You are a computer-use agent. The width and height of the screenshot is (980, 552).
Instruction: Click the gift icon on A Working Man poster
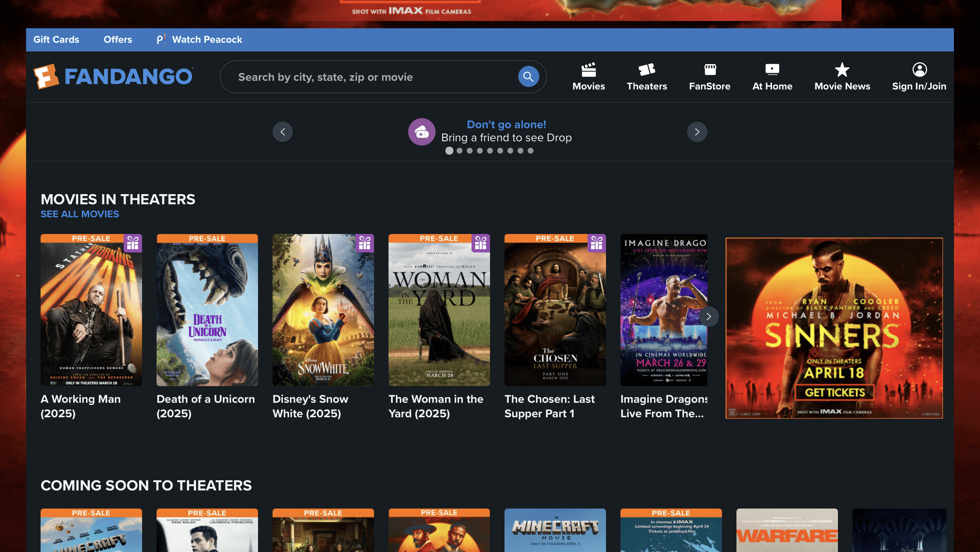(x=132, y=243)
